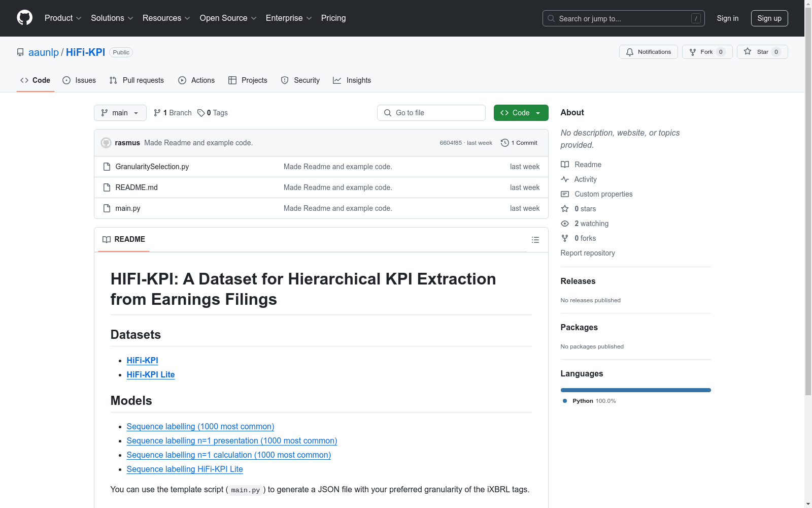
Task: Open the Releases section heading
Action: (578, 281)
